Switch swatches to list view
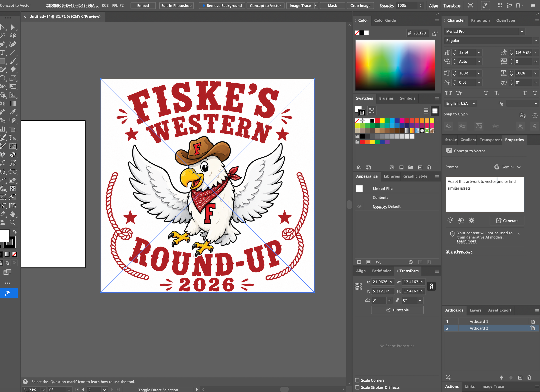The height and width of the screenshot is (392, 540). (426, 111)
